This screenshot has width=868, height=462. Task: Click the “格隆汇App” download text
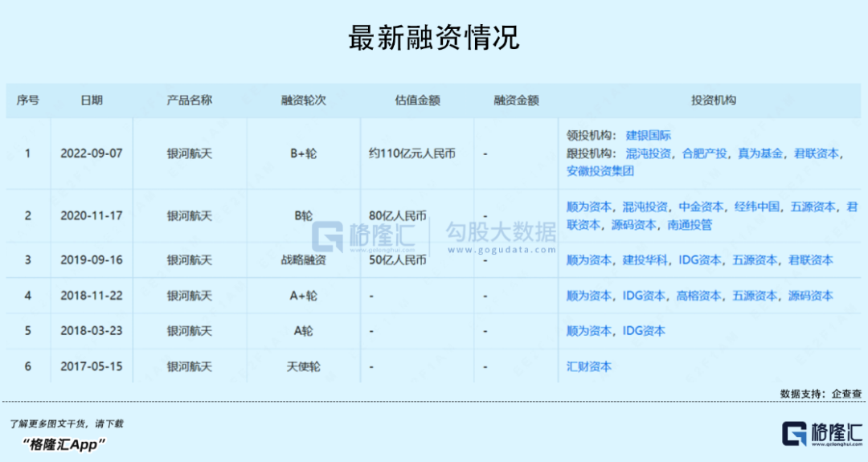coord(63,444)
